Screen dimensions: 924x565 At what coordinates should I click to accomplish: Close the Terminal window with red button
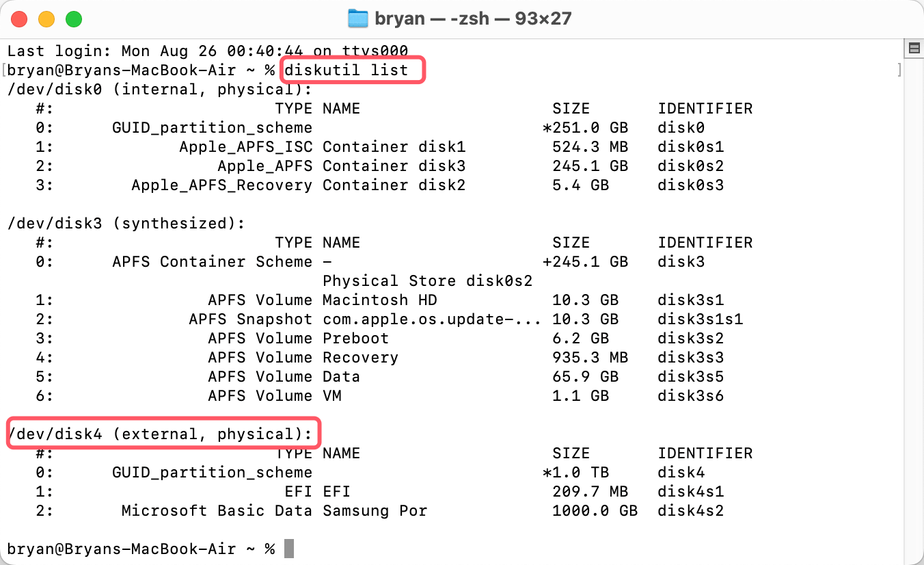click(x=20, y=19)
